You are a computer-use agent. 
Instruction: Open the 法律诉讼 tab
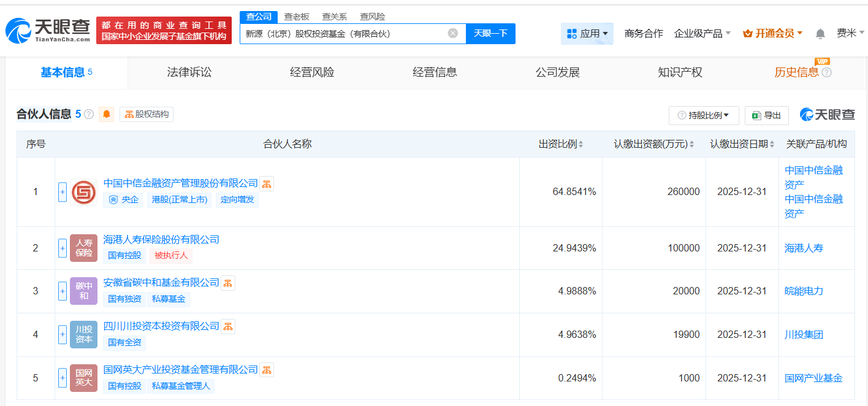(189, 72)
